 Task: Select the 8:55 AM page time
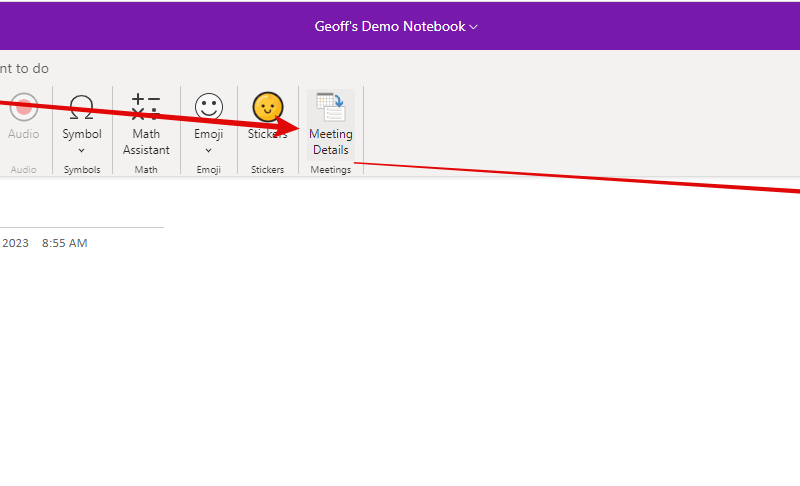click(65, 243)
